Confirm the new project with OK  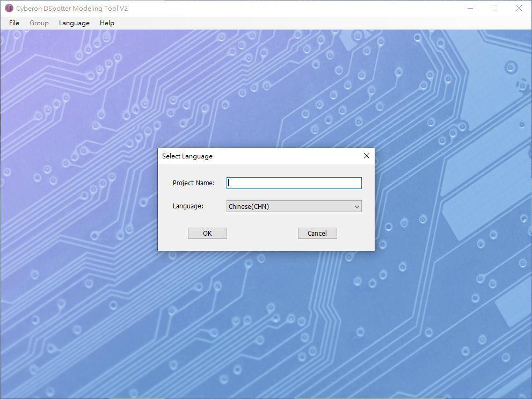click(207, 233)
